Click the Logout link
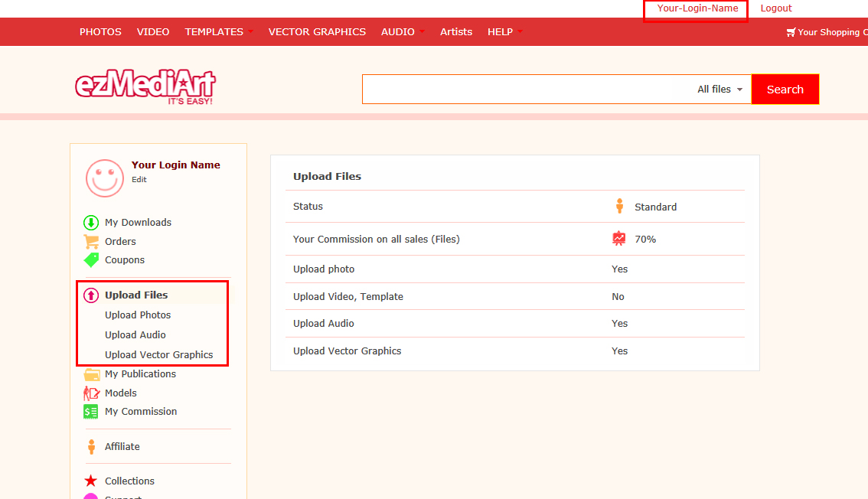Image resolution: width=868 pixels, height=499 pixels. click(x=776, y=8)
